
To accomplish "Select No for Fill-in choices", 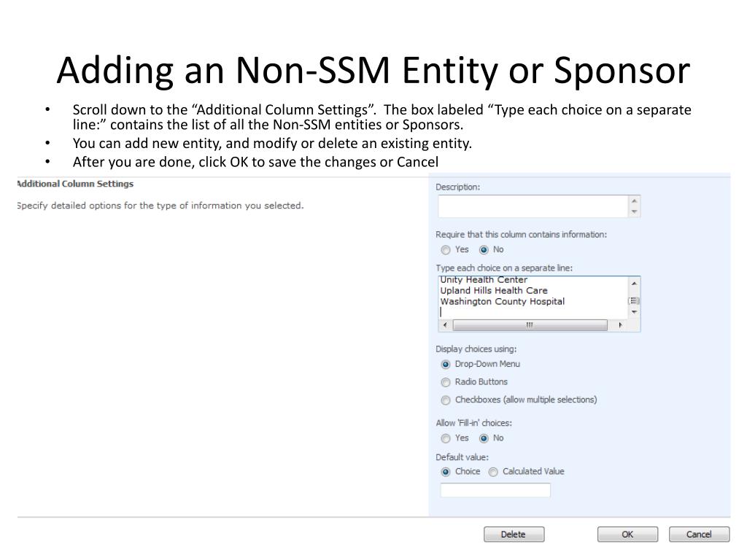I will click(483, 438).
